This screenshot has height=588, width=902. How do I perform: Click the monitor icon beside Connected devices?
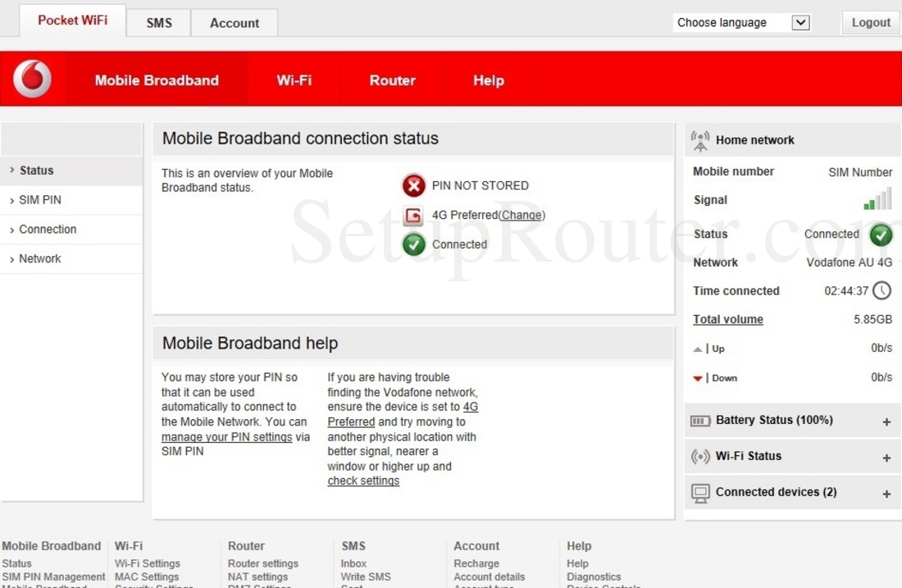click(x=701, y=492)
